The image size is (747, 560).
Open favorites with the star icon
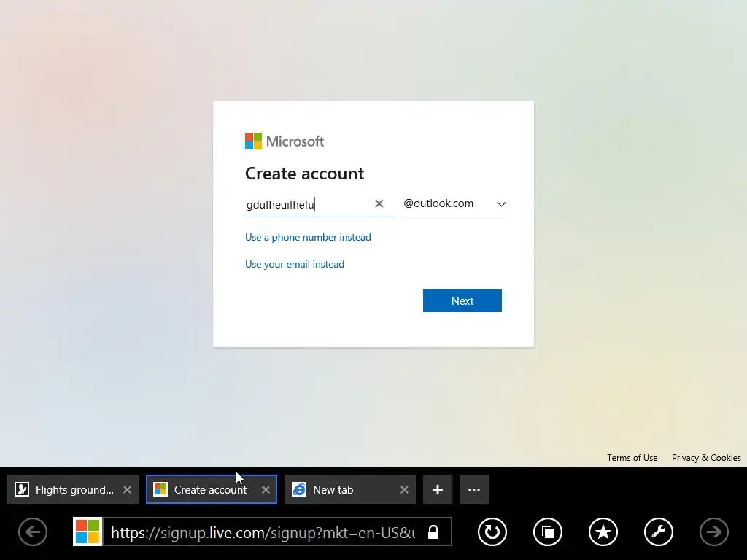(603, 532)
